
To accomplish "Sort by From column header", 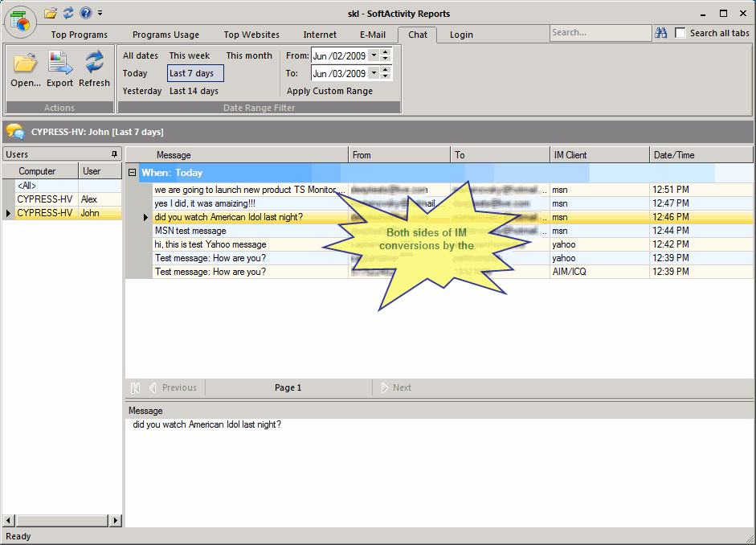I will (399, 155).
